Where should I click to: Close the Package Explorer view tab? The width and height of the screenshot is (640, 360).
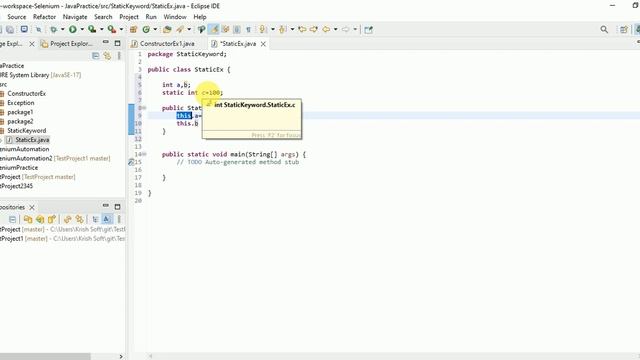coord(32,44)
